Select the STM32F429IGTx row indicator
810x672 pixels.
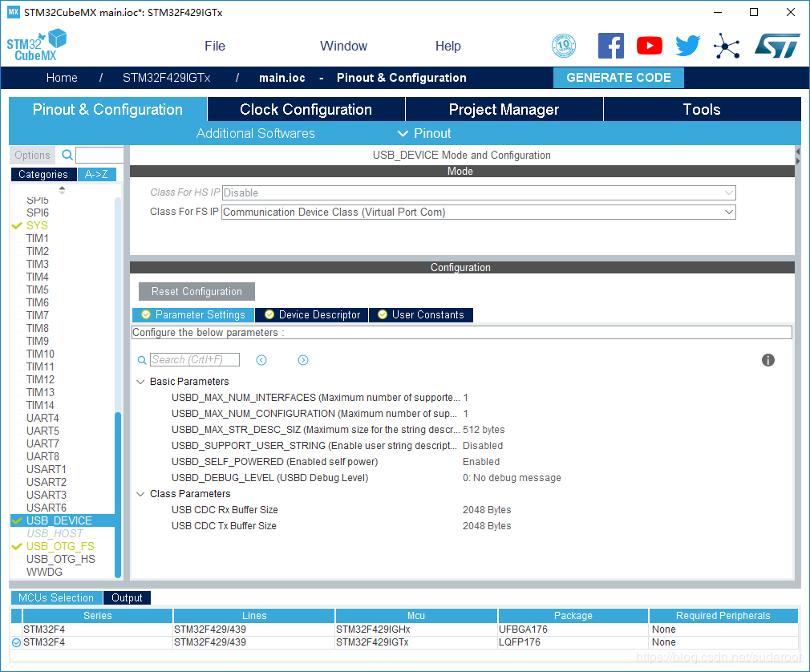click(x=17, y=642)
